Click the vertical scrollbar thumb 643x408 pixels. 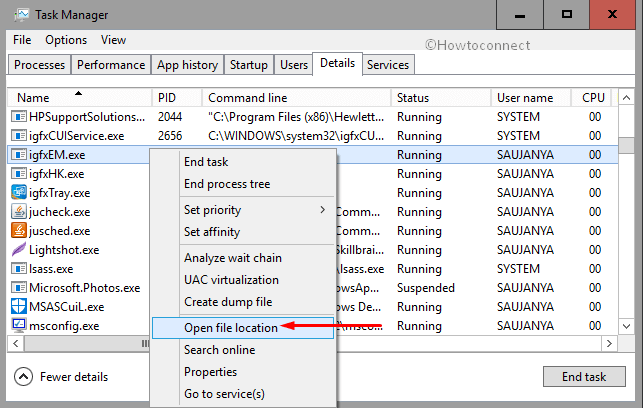[x=626, y=145]
